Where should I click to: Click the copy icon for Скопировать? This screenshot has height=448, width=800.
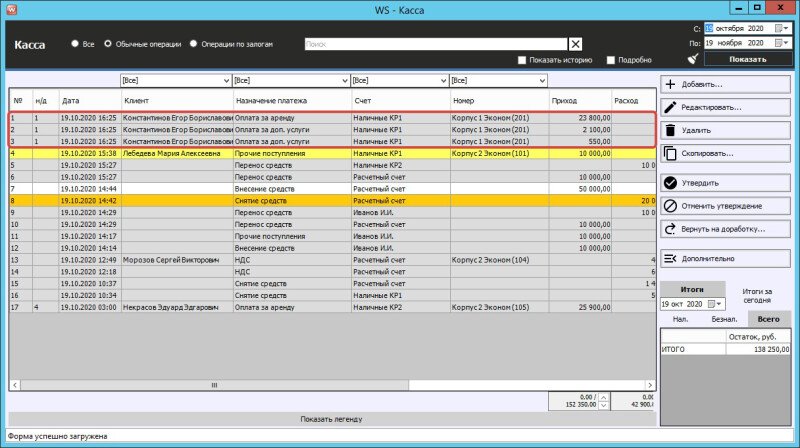click(x=671, y=153)
